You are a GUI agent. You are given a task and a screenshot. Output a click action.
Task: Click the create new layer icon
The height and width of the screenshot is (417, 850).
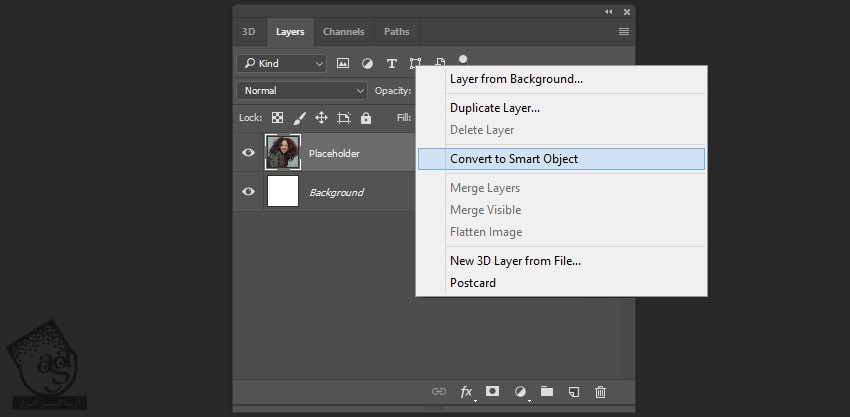coord(574,392)
